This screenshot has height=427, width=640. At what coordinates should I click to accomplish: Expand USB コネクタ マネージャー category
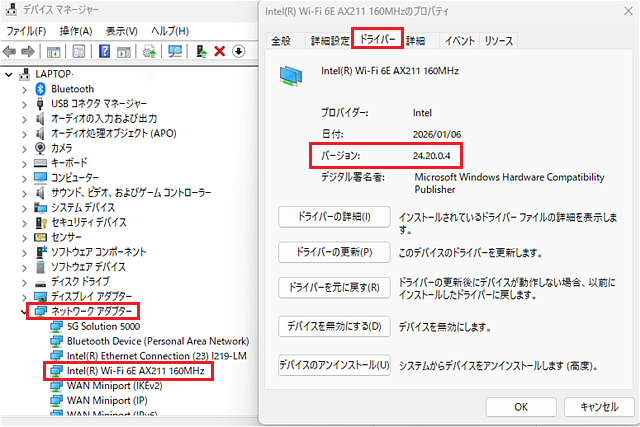pos(24,105)
